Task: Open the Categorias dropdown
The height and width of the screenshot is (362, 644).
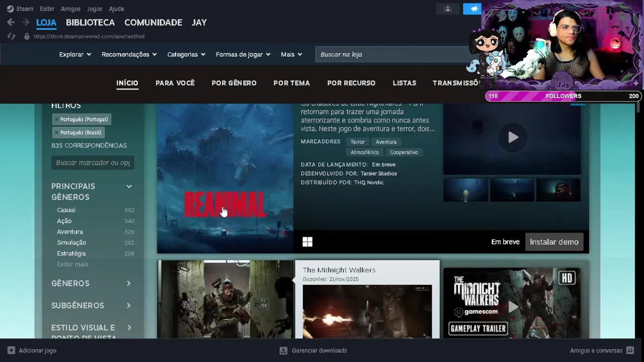Action: [186, 54]
